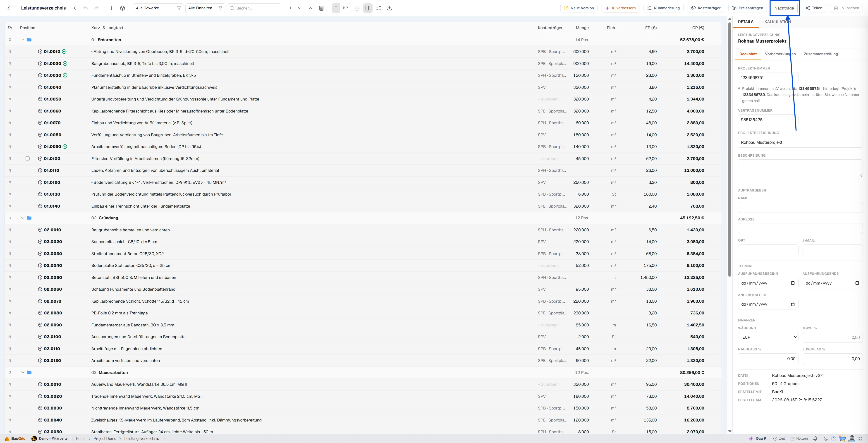This screenshot has height=443, width=868.
Task: Click the Beschreibung text area
Action: [800, 168]
